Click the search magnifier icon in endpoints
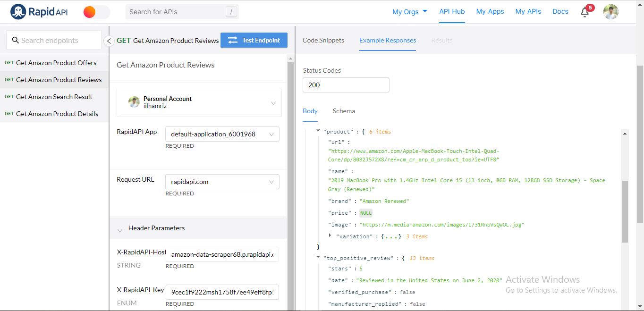The image size is (644, 311). (x=16, y=41)
